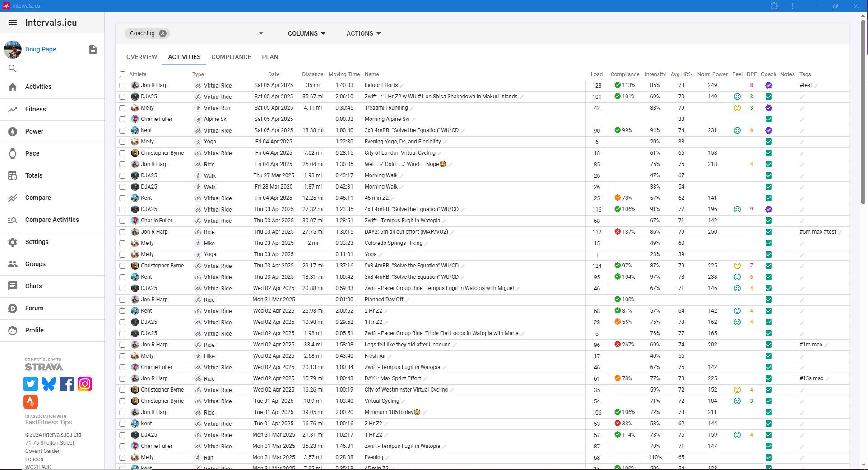This screenshot has width=868, height=470.
Task: Open 'DAY2: 5m all out effort (MAP/VO2)' activity
Action: click(406, 232)
